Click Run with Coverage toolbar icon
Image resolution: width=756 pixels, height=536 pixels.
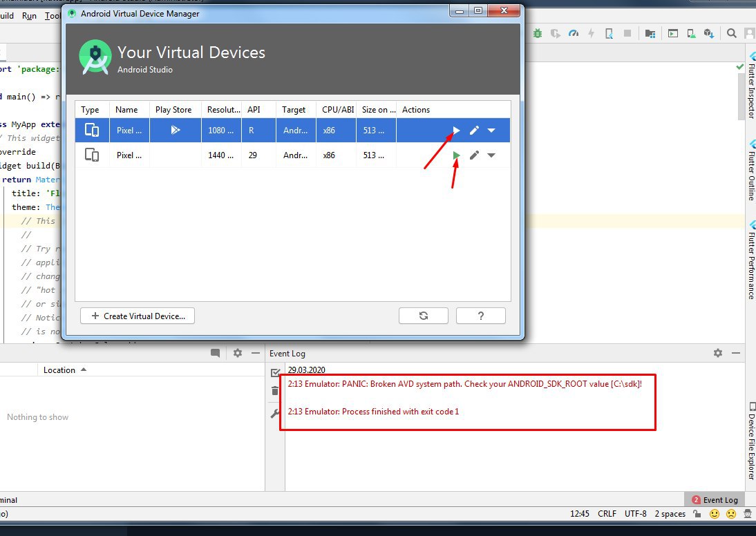[556, 33]
